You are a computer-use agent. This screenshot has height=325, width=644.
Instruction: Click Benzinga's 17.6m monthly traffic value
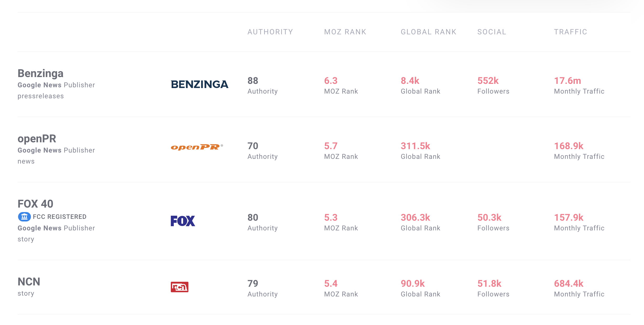(x=567, y=81)
